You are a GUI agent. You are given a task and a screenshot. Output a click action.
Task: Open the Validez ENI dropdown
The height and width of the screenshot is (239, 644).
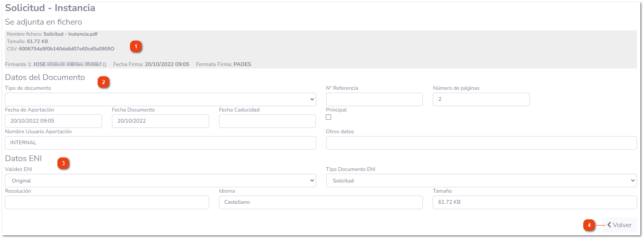tap(160, 181)
